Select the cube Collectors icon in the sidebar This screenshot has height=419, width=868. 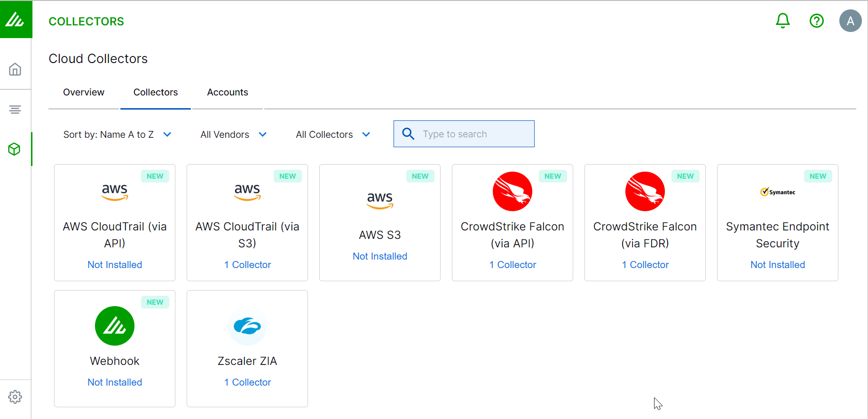click(15, 149)
